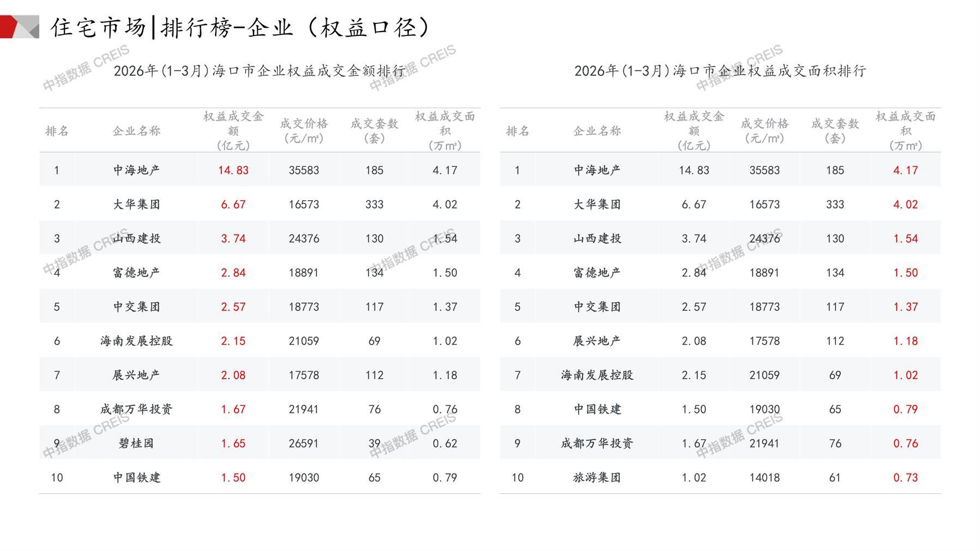Click 排名 header in the right table
The width and height of the screenshot is (980, 551).
click(517, 131)
